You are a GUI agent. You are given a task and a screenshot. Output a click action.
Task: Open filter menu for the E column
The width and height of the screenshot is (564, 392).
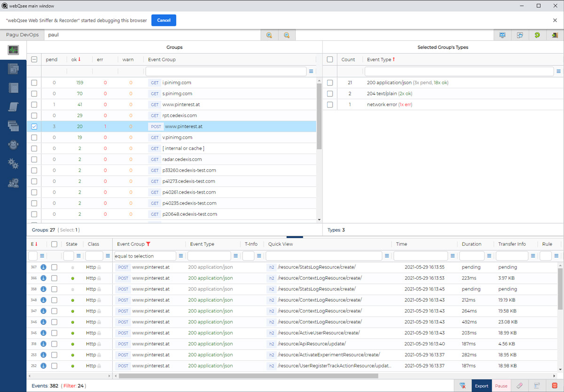tap(42, 256)
